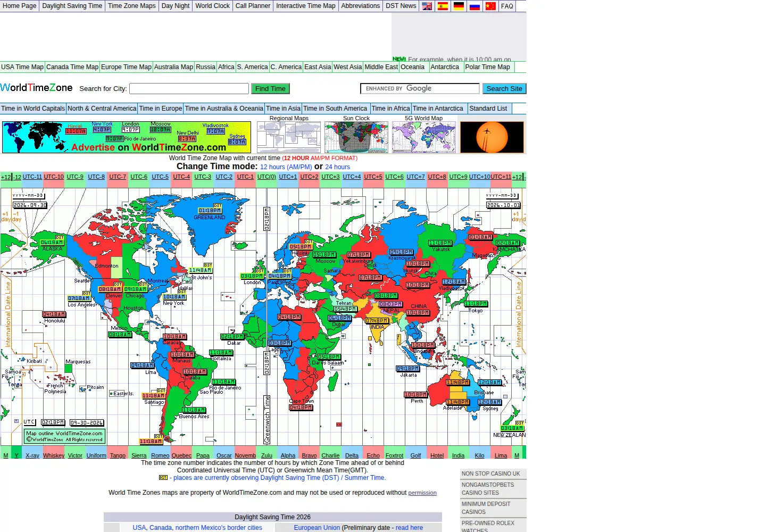The height and width of the screenshot is (532, 766).
Task: Choose the German flag language icon
Action: tap(459, 6)
